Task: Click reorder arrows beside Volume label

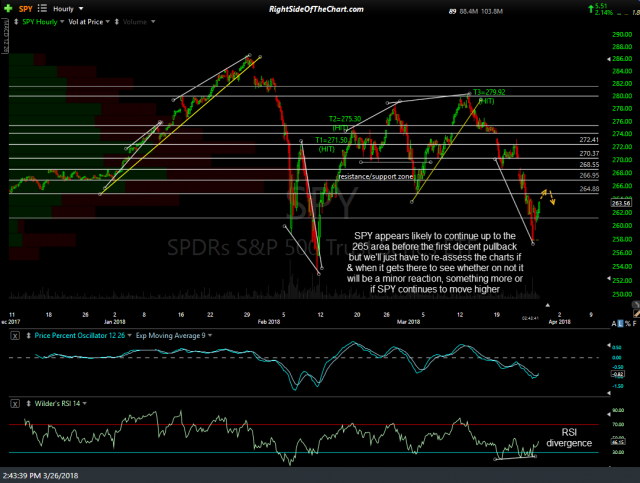Action: coord(117,22)
